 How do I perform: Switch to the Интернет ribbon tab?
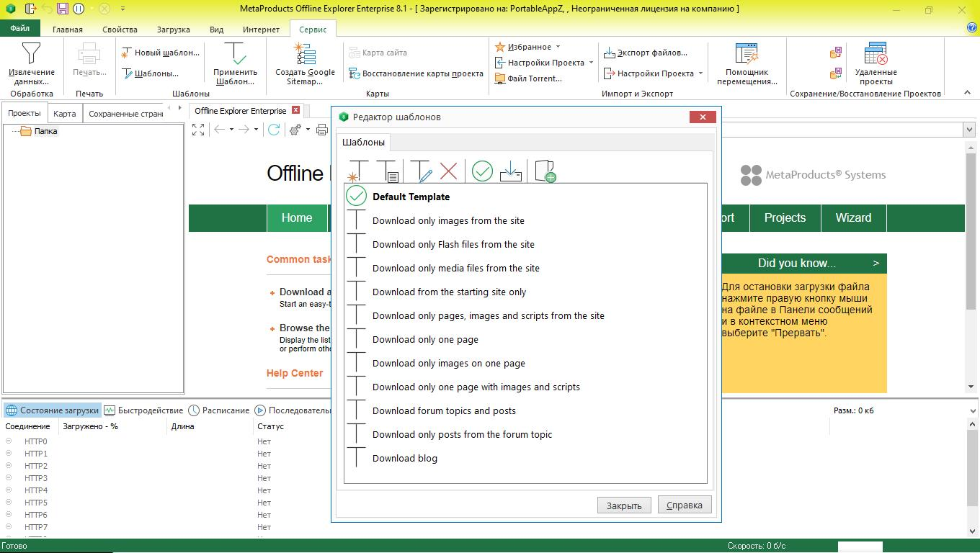261,30
